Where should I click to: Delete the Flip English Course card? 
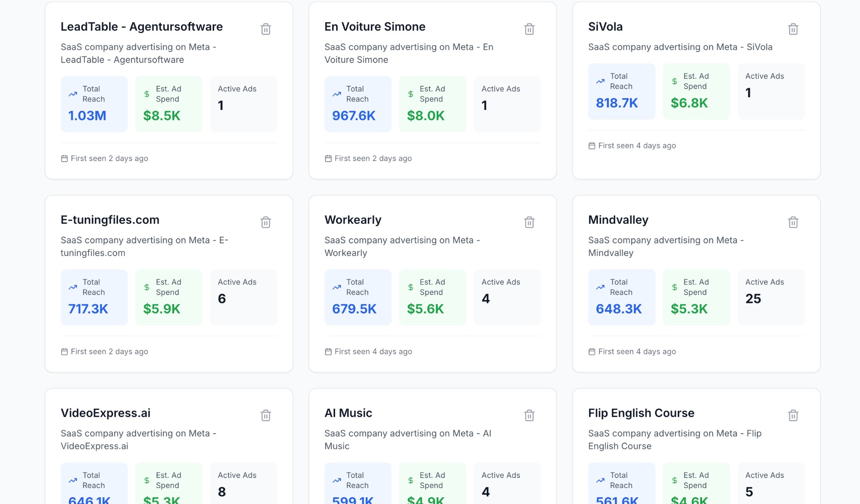793,415
